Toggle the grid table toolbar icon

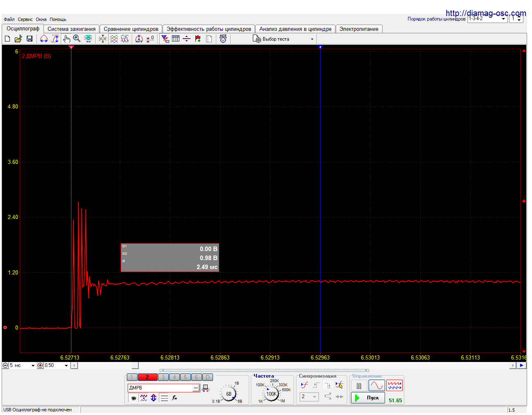coord(176,39)
